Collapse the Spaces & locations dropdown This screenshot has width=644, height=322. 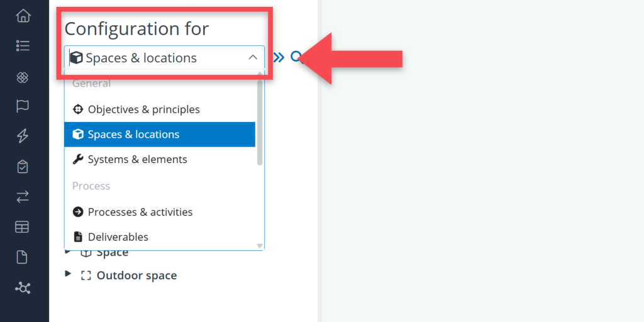(x=253, y=58)
